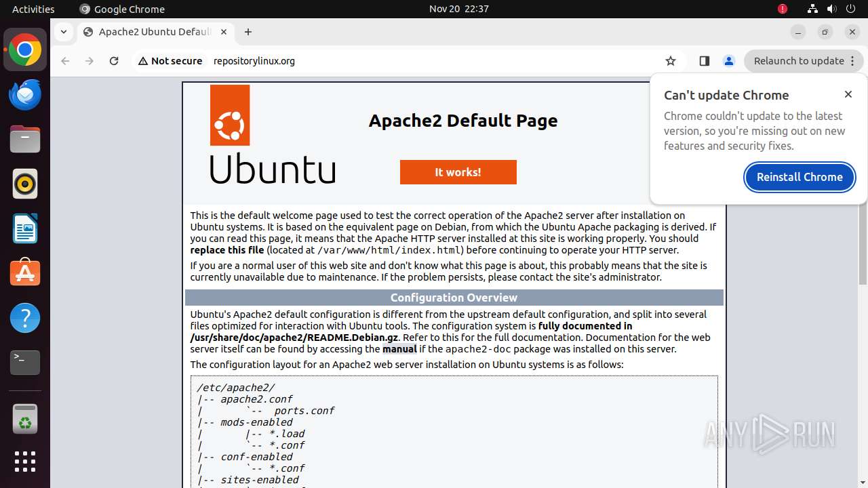Click the replace this file bold text
Image resolution: width=868 pixels, height=488 pixels.
tap(227, 250)
